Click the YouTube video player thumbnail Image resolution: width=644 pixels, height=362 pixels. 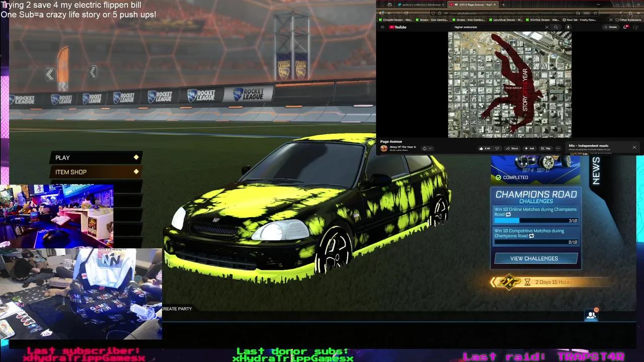tap(510, 84)
